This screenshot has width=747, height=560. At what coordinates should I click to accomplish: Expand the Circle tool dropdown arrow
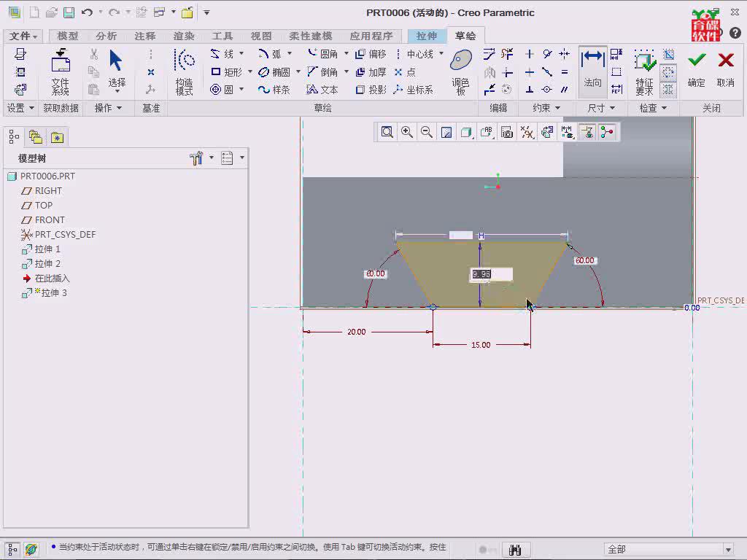click(241, 89)
